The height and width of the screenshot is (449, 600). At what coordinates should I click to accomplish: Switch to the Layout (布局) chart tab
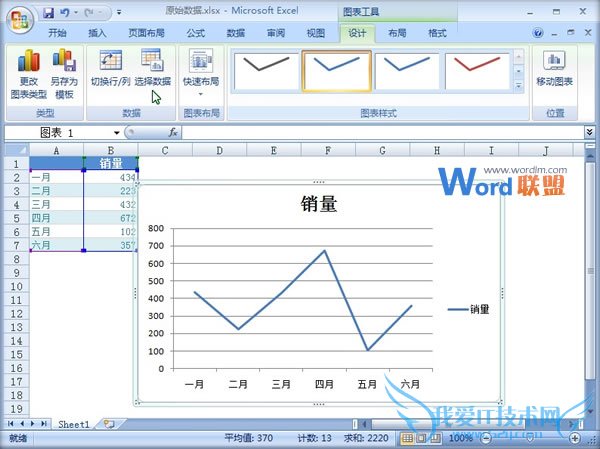point(398,33)
